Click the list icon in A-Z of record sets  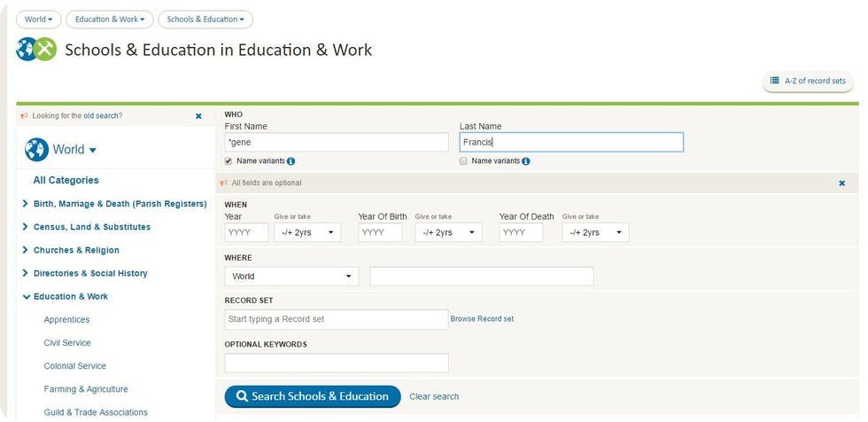(x=774, y=81)
